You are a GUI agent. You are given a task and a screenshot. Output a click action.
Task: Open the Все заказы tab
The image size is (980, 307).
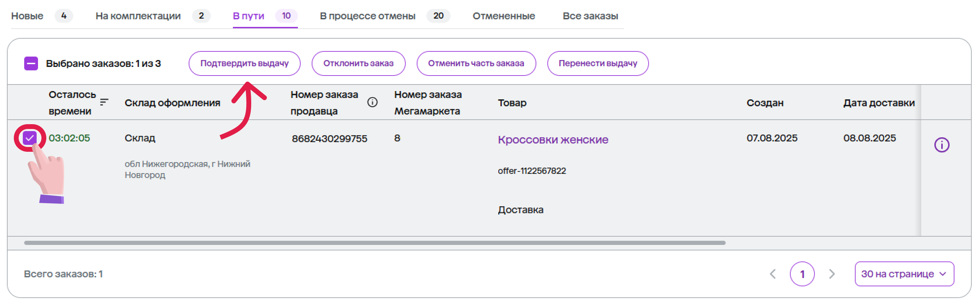coord(590,16)
